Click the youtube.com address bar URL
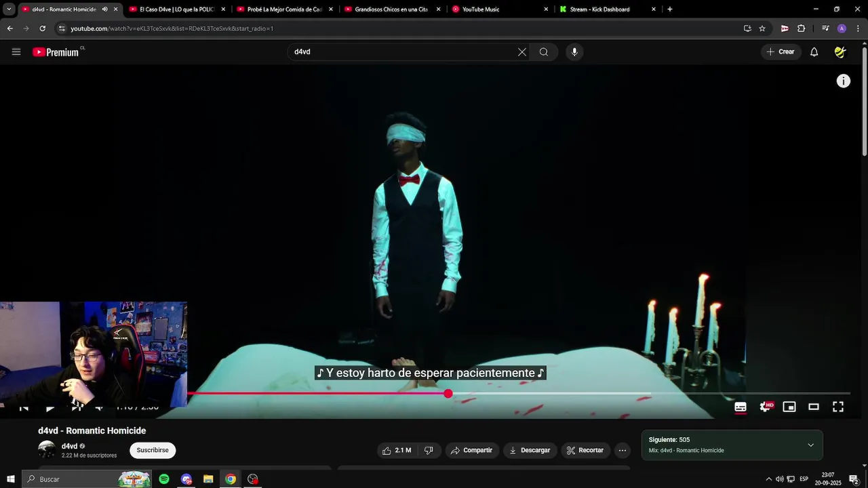The image size is (868, 488). [172, 28]
